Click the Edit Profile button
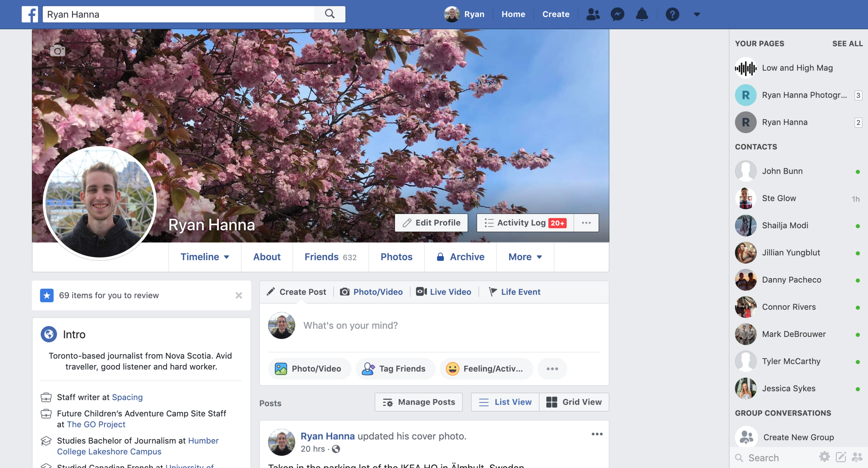 431,223
